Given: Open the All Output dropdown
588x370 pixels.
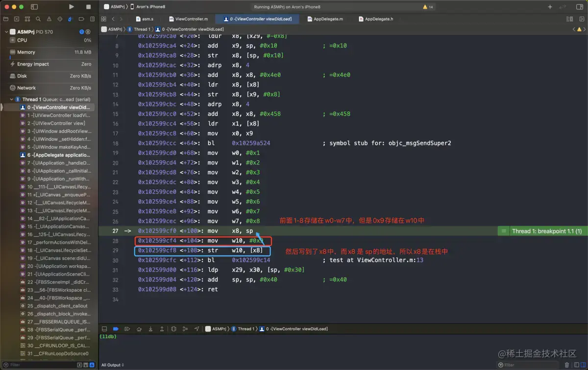Looking at the screenshot, I should point(113,365).
